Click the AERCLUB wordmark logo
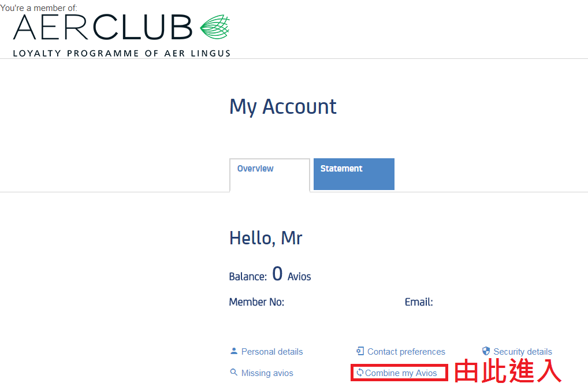The height and width of the screenshot is (387, 588). [x=103, y=27]
